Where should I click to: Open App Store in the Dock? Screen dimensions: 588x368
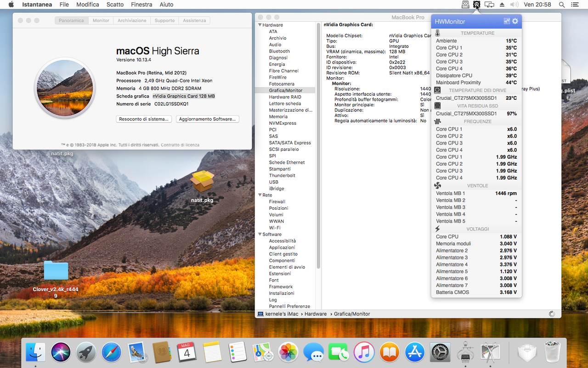[415, 352]
